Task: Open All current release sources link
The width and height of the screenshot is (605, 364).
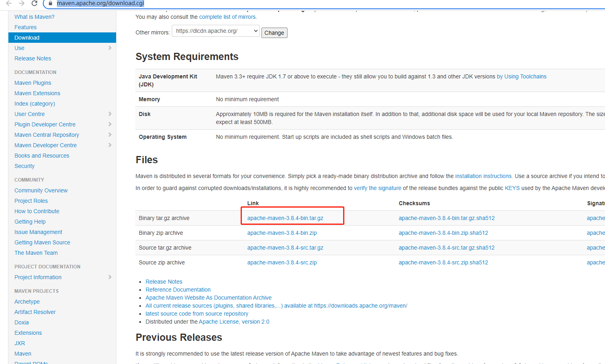Action: click(x=276, y=306)
